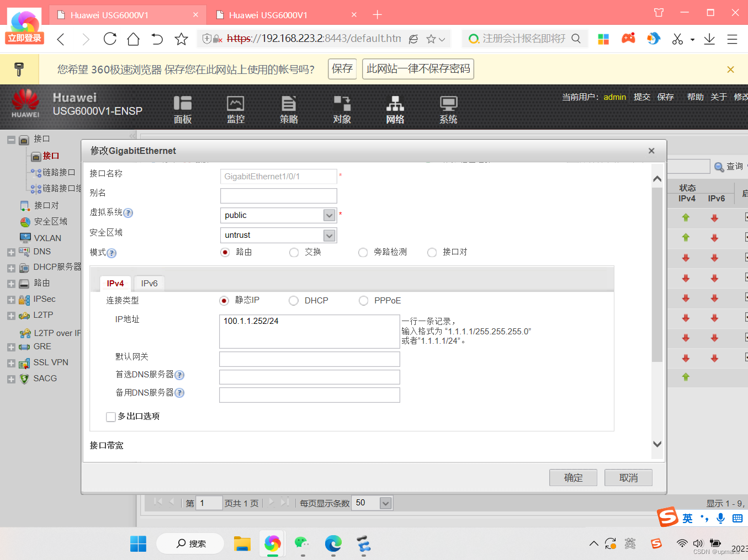
Task: Click help icon next to 备用DNS服务器
Action: coord(179,393)
